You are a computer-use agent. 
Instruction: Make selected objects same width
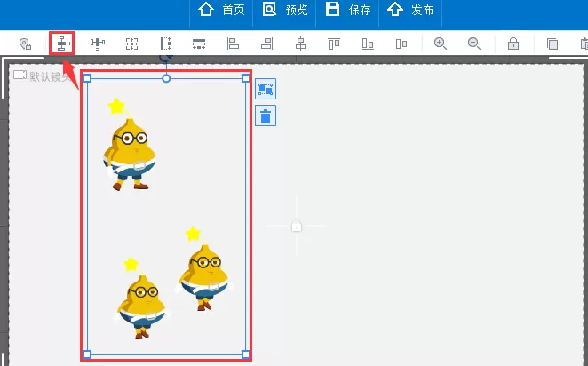199,44
